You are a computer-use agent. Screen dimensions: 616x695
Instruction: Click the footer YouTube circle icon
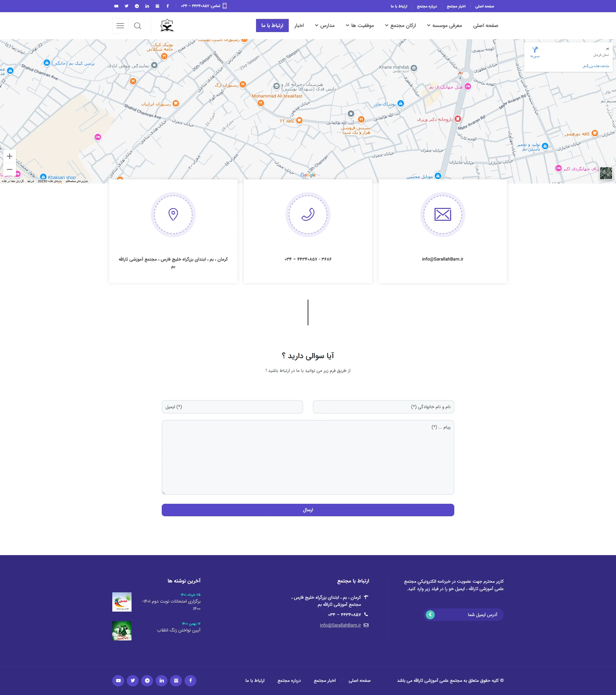(118, 680)
